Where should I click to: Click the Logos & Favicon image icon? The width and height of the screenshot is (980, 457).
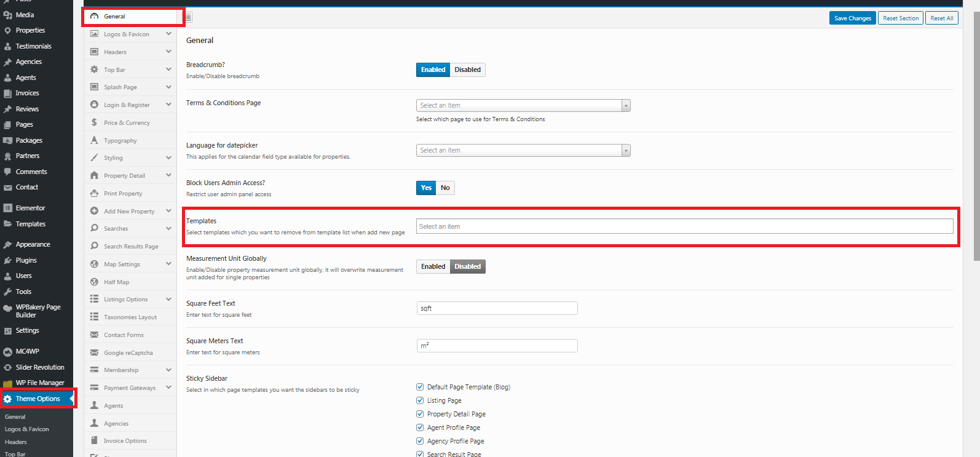pos(94,34)
